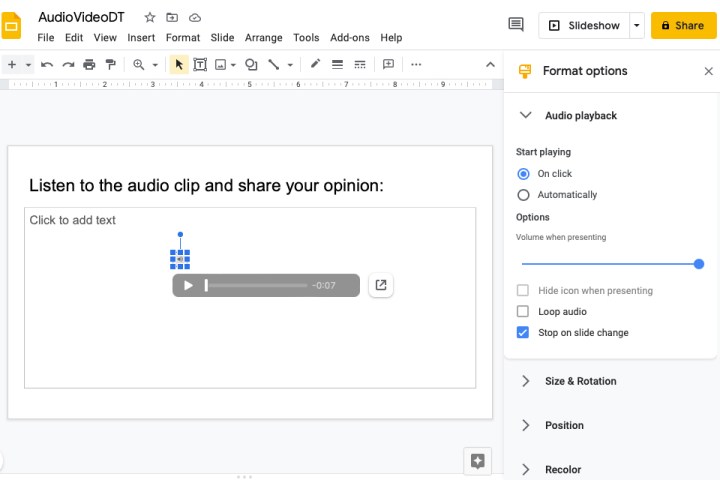Uncheck Stop on slide change

(x=523, y=333)
